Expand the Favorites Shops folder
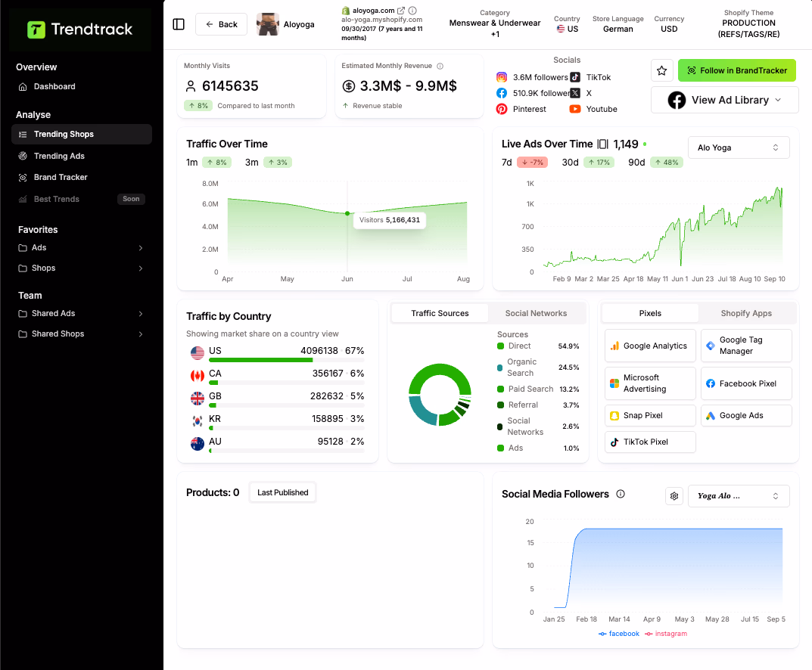Screen dimensions: 812x670 click(x=81, y=268)
